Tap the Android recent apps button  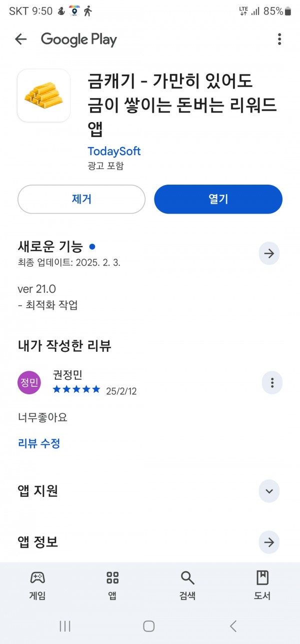click(65, 625)
